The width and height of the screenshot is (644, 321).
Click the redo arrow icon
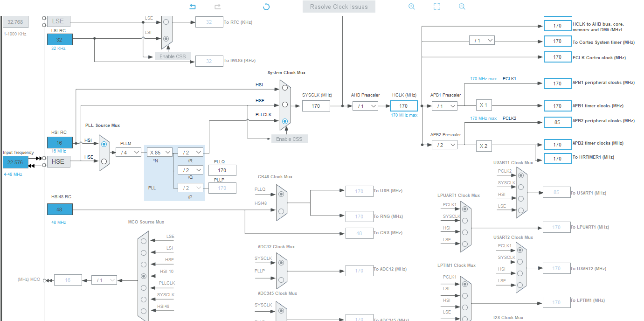pyautogui.click(x=217, y=7)
